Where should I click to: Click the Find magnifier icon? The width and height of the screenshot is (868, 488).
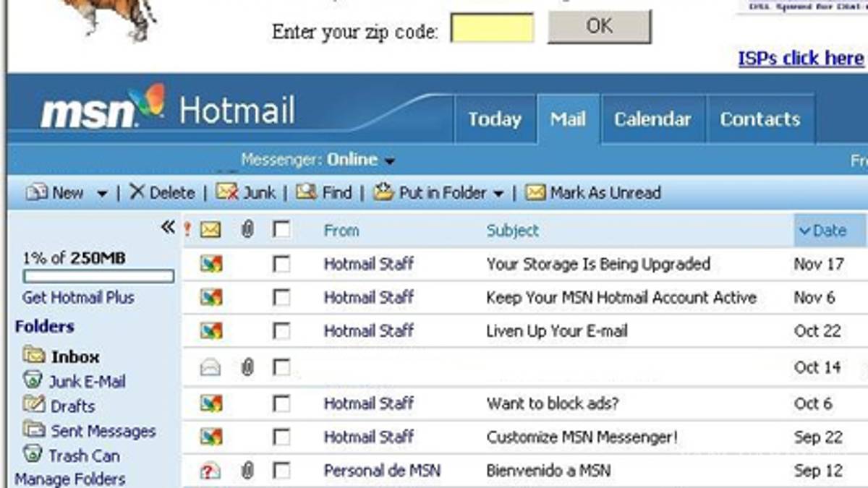[307, 192]
